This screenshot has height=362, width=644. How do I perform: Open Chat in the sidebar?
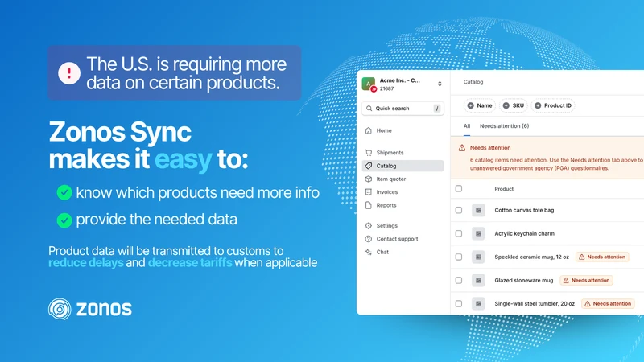click(402, 252)
